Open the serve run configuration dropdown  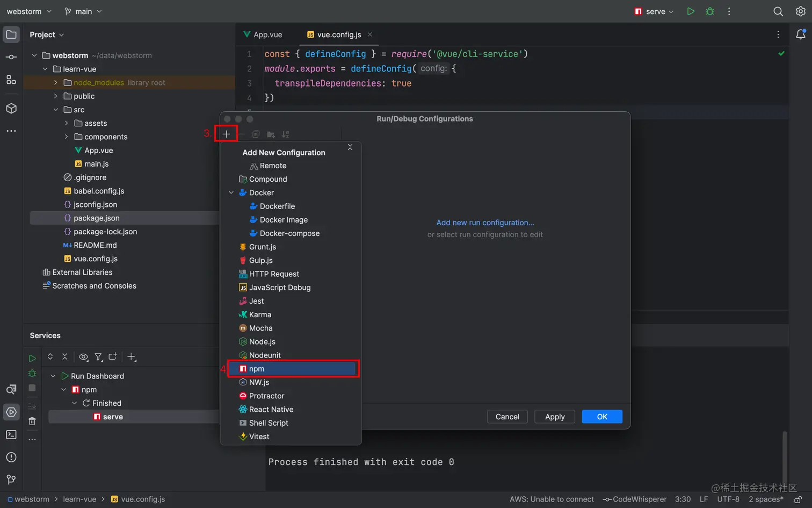point(654,11)
